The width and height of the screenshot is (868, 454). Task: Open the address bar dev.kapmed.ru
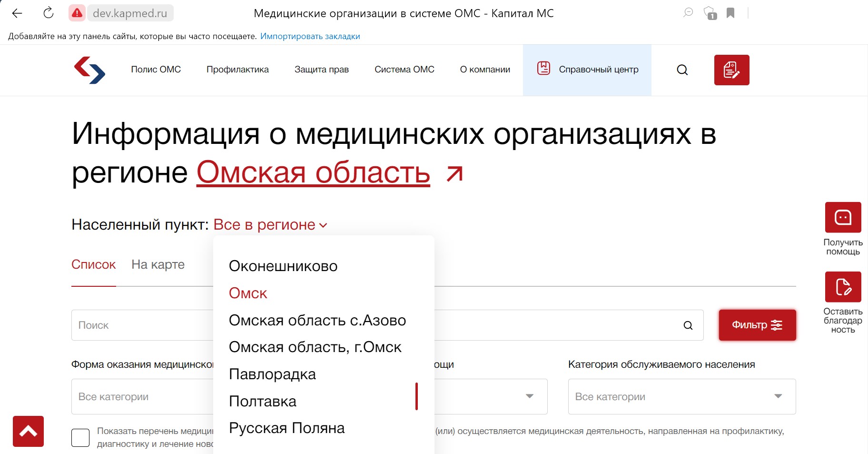(130, 13)
